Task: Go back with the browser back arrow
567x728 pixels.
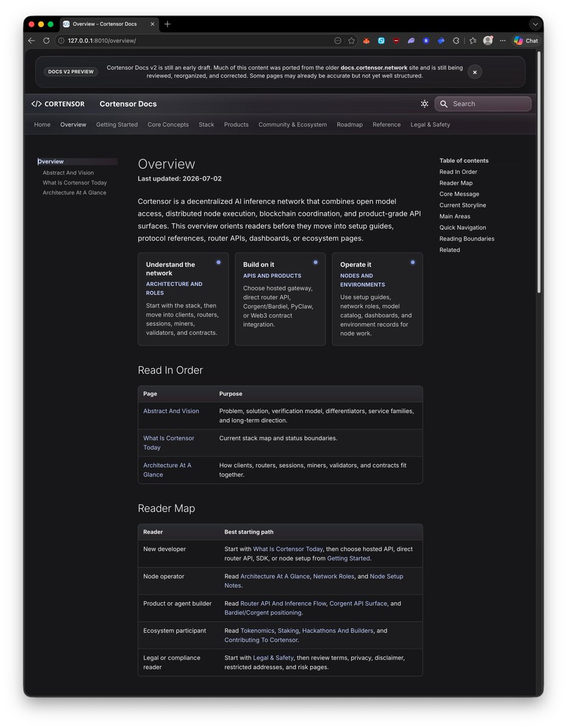Action: pyautogui.click(x=32, y=41)
